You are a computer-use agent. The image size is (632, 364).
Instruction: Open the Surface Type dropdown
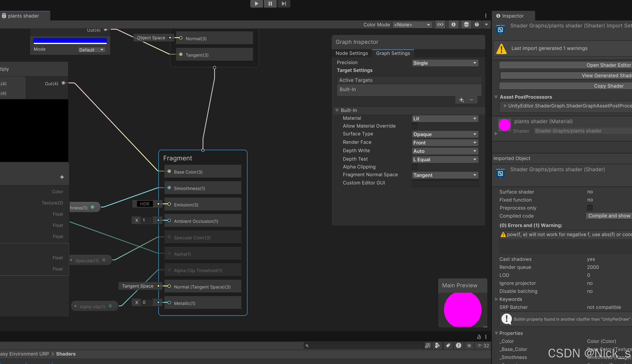click(445, 134)
